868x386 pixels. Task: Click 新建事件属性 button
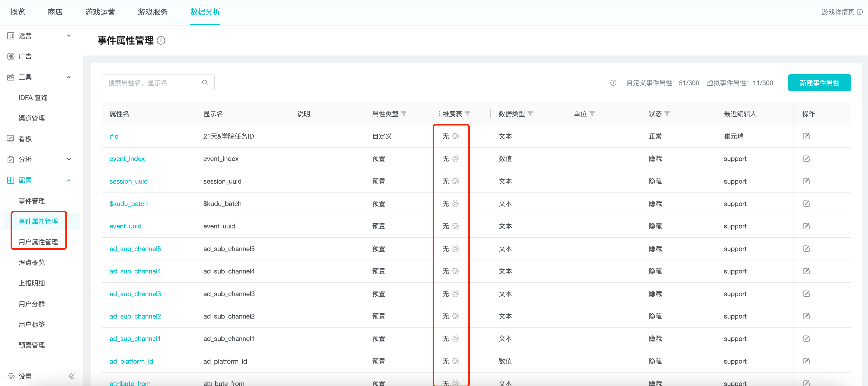click(x=819, y=83)
